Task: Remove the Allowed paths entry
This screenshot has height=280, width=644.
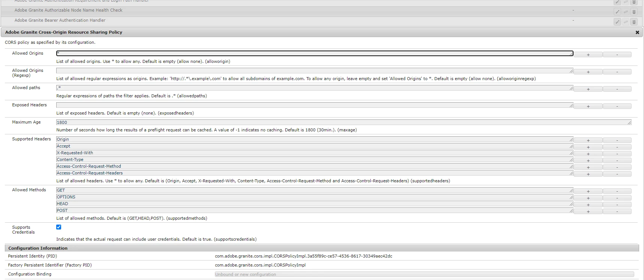Action: (617, 89)
